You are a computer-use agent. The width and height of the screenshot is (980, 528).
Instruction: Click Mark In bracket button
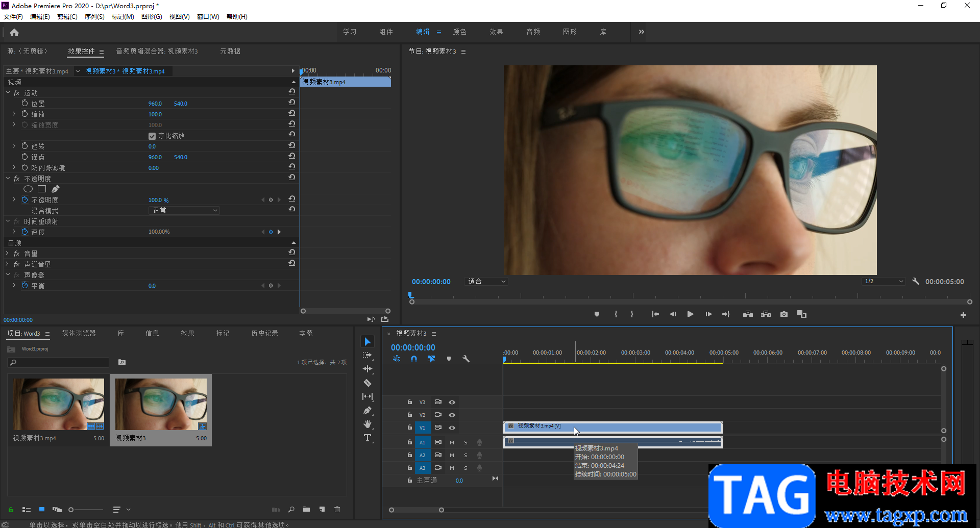(x=616, y=314)
